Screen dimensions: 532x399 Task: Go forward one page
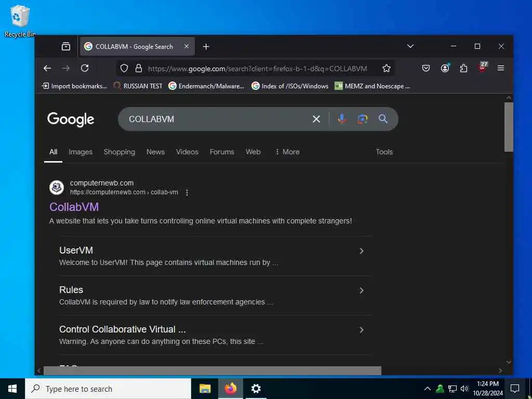66,68
